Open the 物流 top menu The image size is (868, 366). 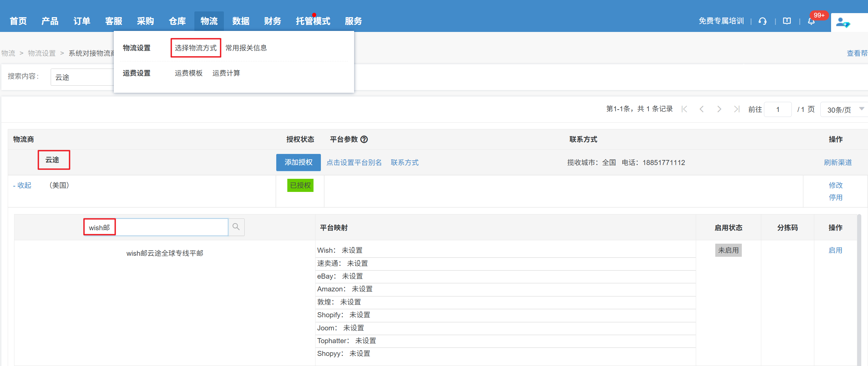click(209, 21)
